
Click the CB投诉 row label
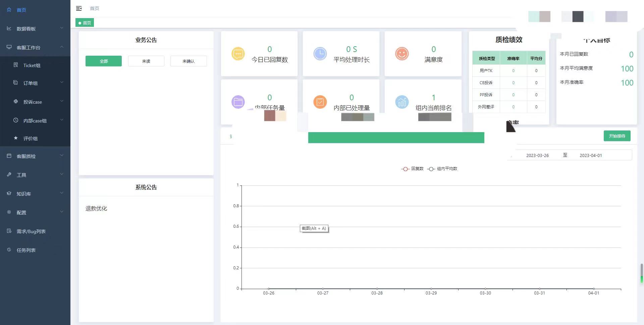point(486,83)
